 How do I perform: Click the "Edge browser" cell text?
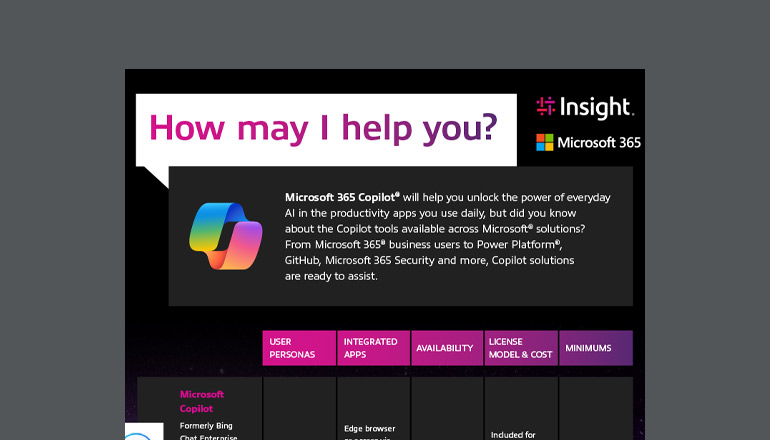[x=370, y=429]
